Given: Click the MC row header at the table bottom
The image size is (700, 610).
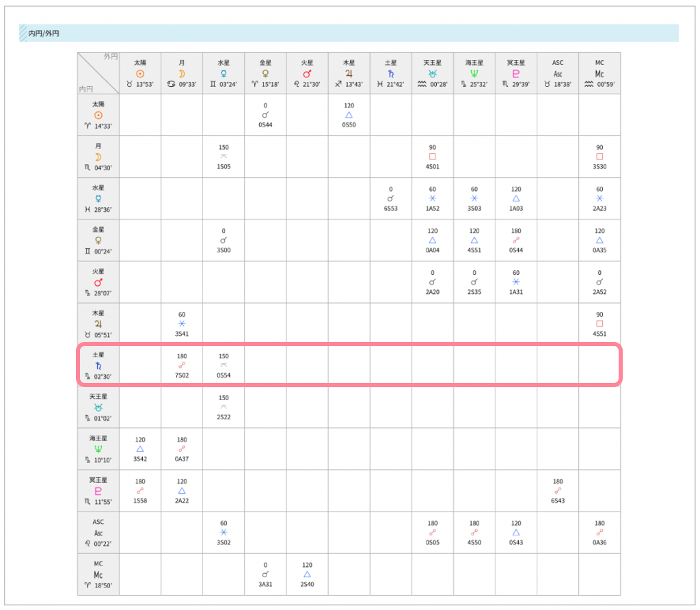Looking at the screenshot, I should [x=98, y=574].
